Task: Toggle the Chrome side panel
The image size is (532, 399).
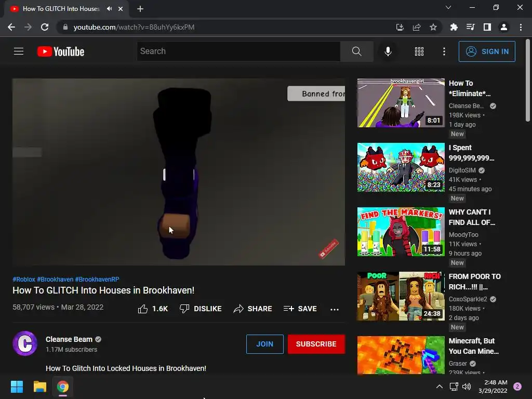Action: click(487, 27)
